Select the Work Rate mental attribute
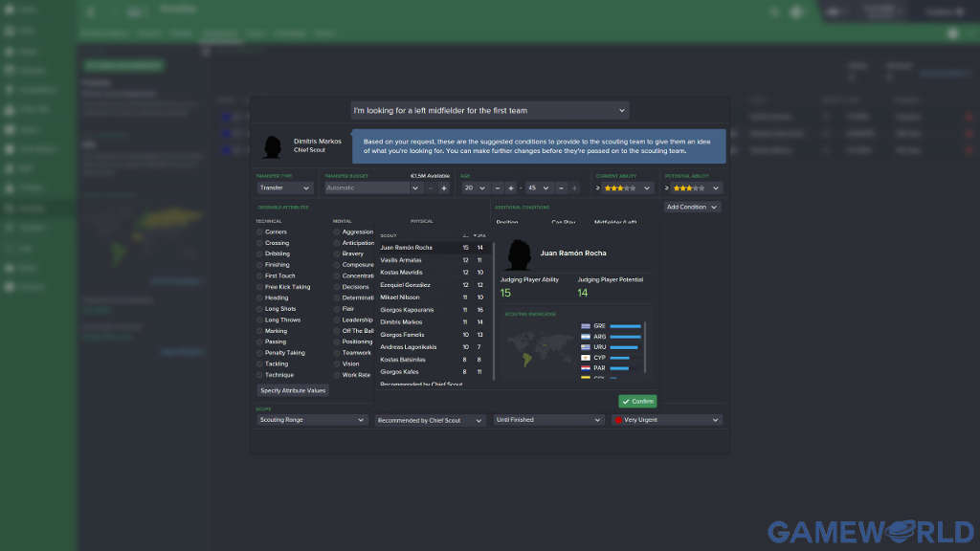This screenshot has width=980, height=551. tap(337, 375)
